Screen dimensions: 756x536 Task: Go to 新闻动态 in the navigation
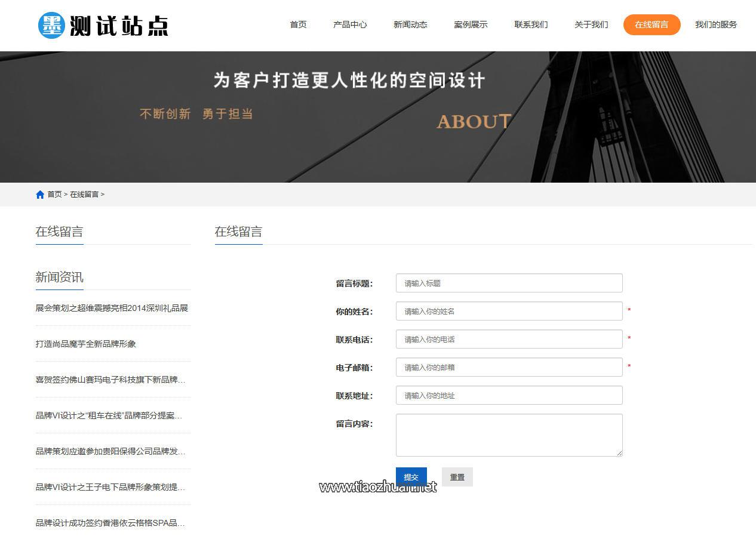pyautogui.click(x=410, y=24)
